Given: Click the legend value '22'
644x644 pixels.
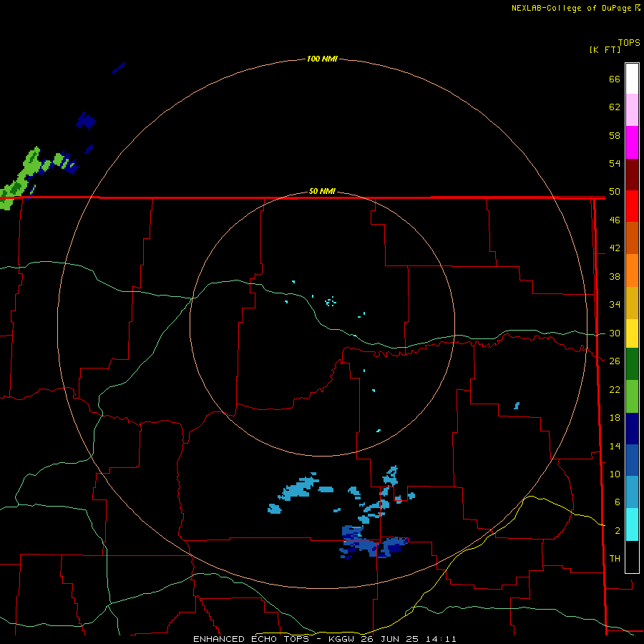Looking at the screenshot, I should pos(615,389).
